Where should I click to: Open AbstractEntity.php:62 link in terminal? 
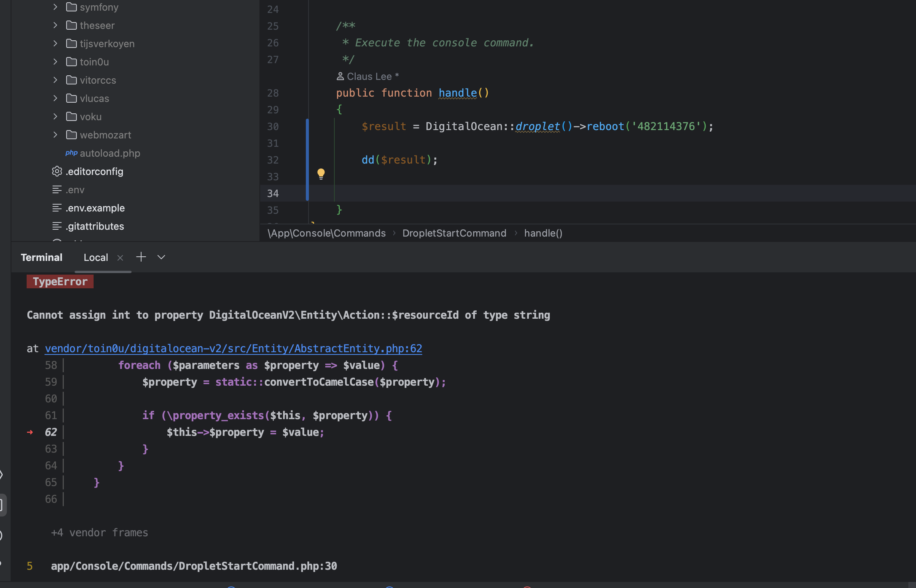(233, 348)
